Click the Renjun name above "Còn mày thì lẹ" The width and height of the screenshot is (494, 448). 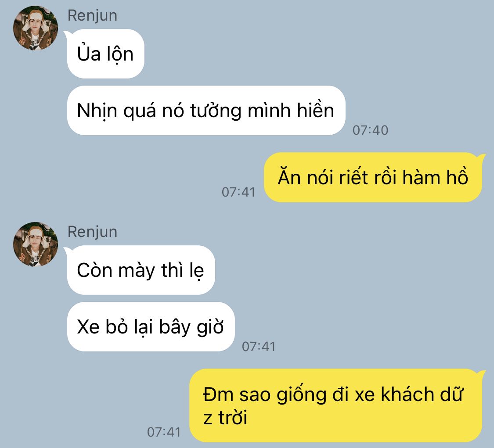coord(92,232)
